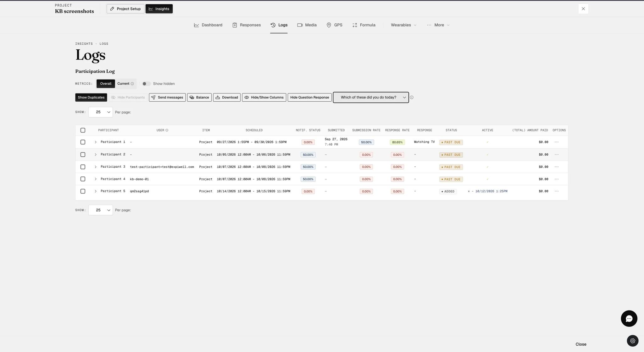This screenshot has height=352, width=644.
Task: Open the question response dropdown
Action: click(371, 98)
